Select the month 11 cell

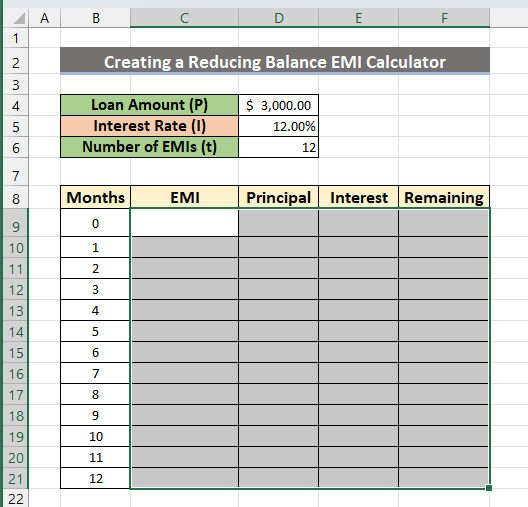96,457
